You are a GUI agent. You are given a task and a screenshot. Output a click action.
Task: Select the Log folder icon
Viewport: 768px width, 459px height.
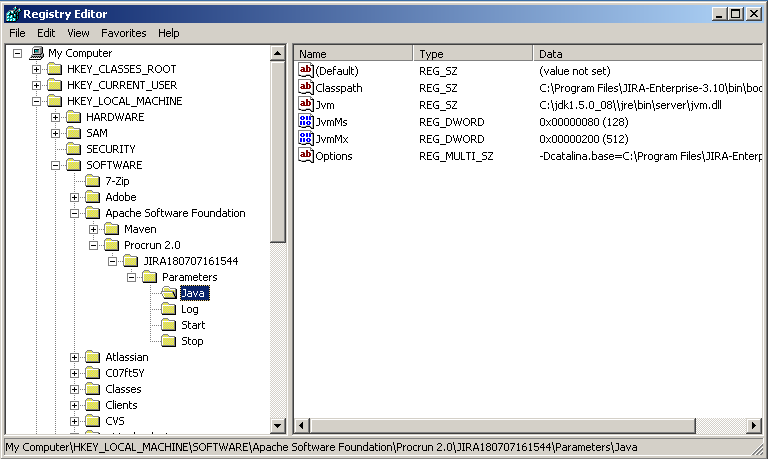coord(168,309)
